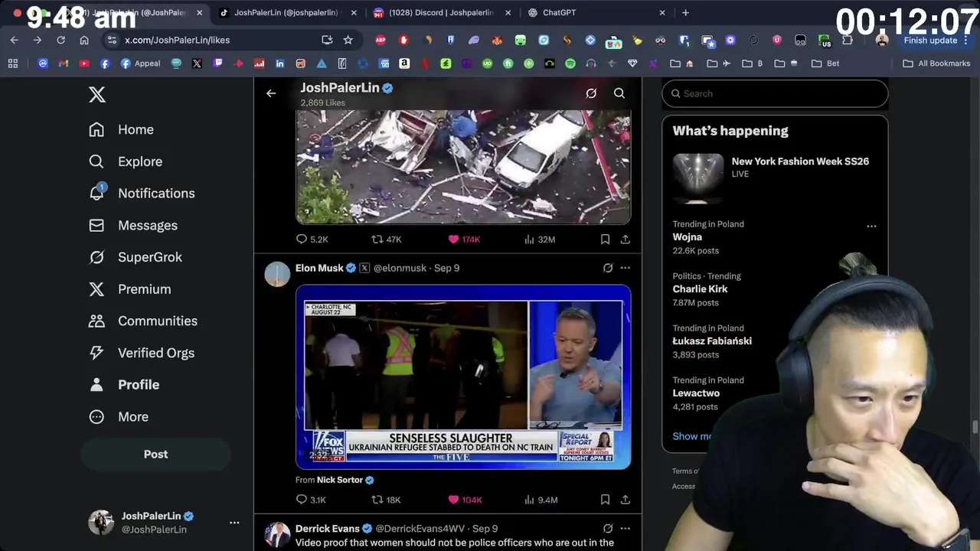The width and height of the screenshot is (980, 551).
Task: Open a new browser tab
Action: [x=685, y=12]
